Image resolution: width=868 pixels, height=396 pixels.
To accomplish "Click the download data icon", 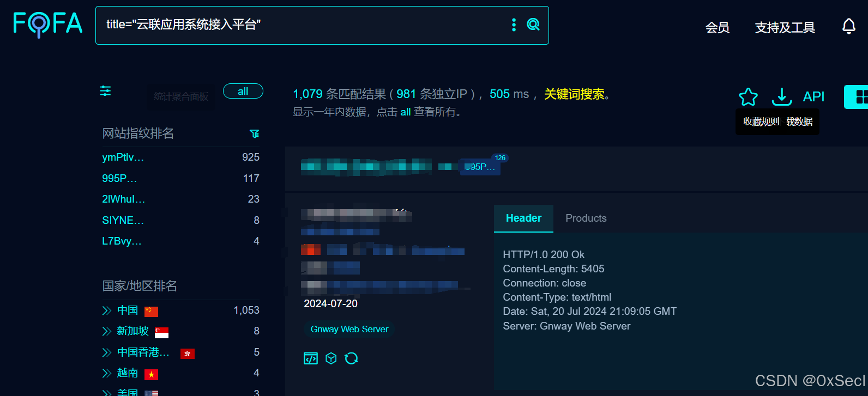I will [x=782, y=97].
